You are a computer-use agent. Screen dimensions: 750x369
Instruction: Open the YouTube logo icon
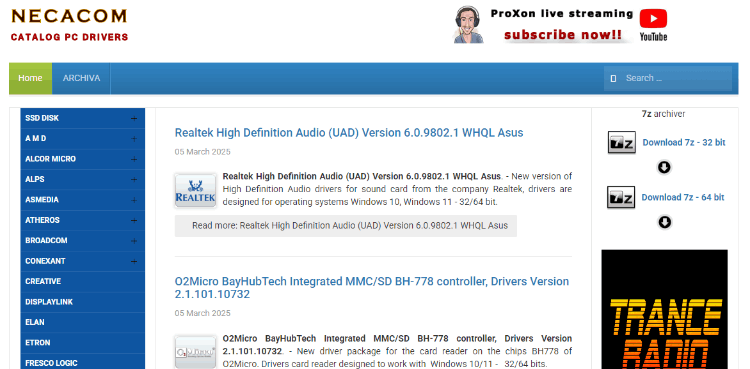point(653,25)
